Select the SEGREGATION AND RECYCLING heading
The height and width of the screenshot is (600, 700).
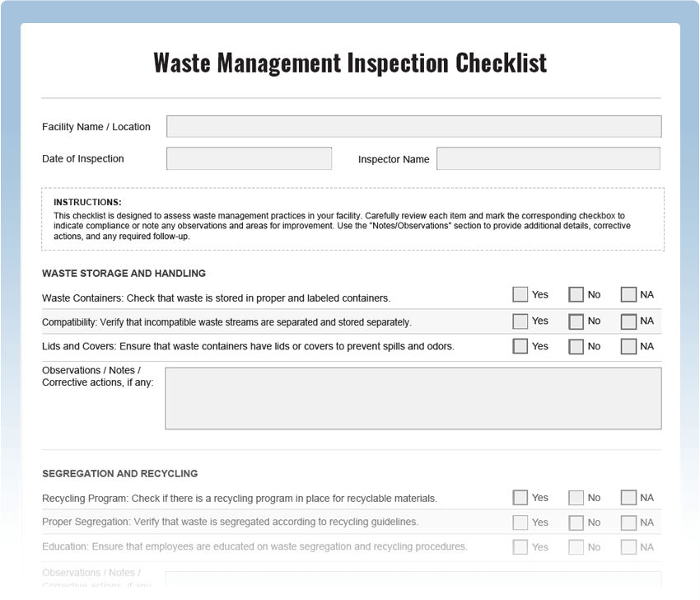119,474
